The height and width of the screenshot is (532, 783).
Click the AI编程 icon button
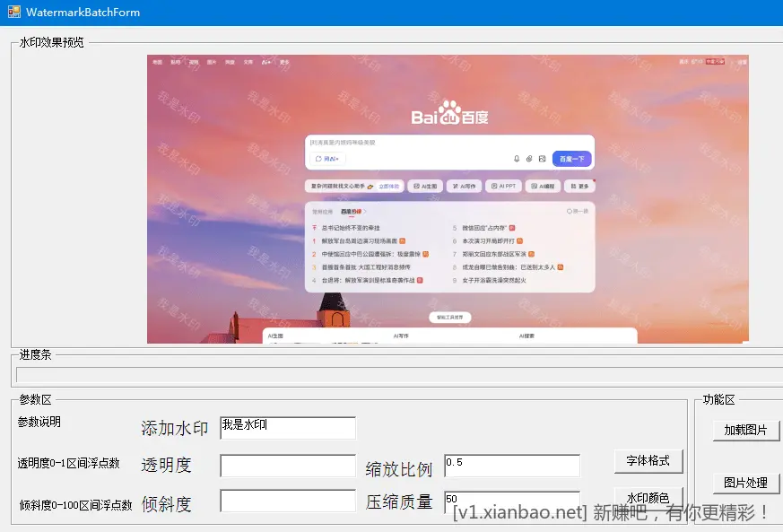point(544,186)
